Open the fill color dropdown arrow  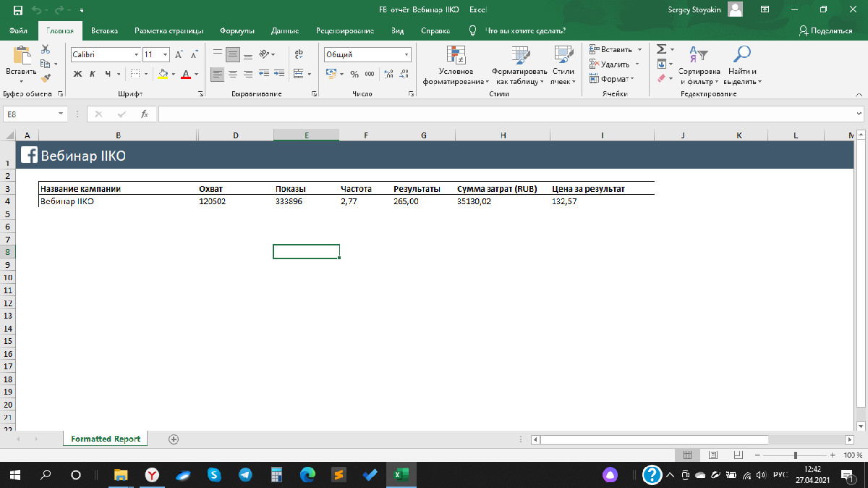pos(173,74)
